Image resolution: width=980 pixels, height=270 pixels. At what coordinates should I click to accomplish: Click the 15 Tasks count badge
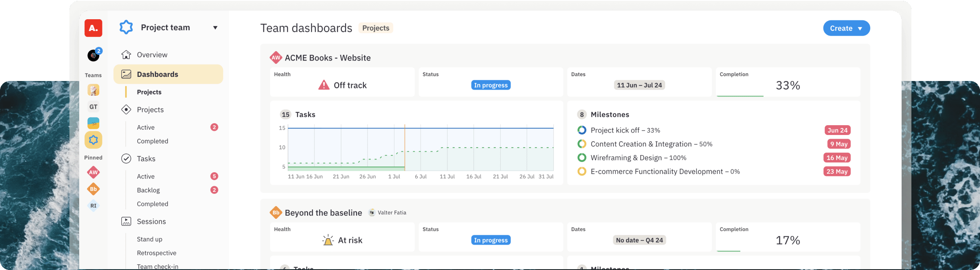point(285,115)
